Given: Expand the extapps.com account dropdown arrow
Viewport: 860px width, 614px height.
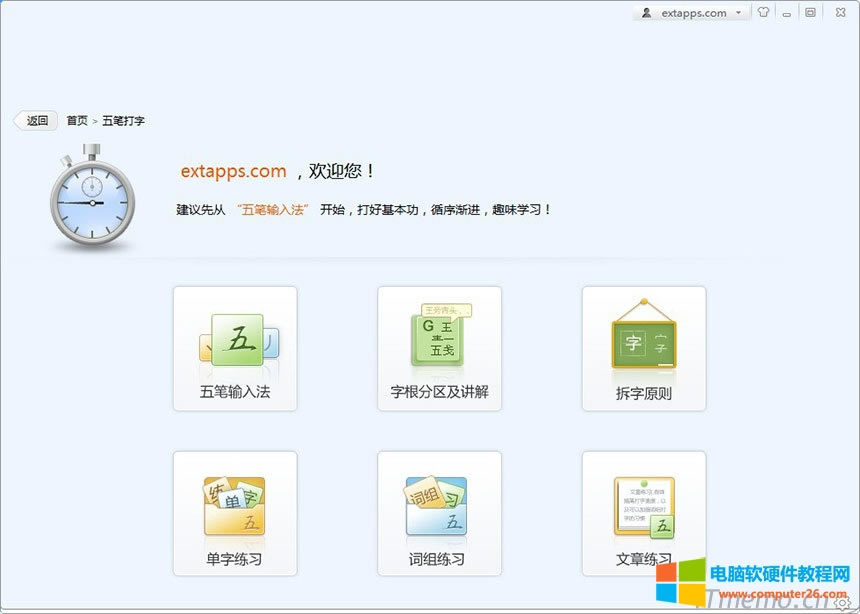Looking at the screenshot, I should [738, 13].
